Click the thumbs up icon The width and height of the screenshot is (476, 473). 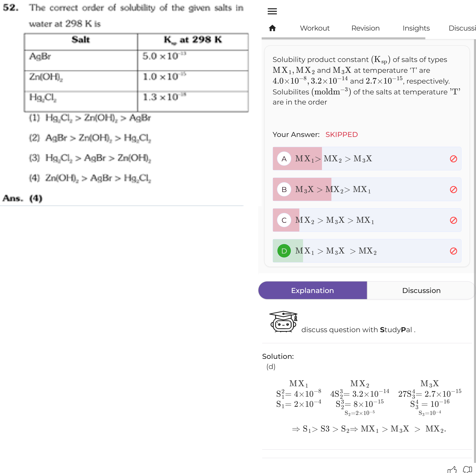click(452, 469)
